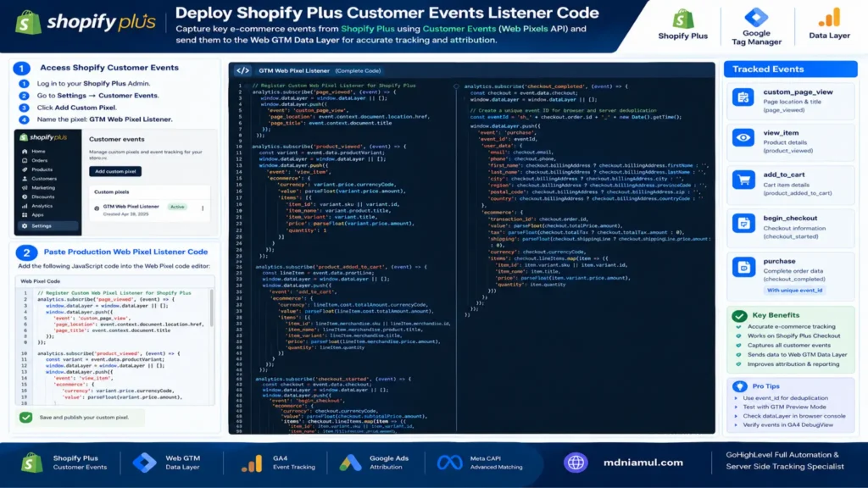This screenshot has height=488, width=868.
Task: Click the Tracked Events panel header
Action: click(790, 69)
